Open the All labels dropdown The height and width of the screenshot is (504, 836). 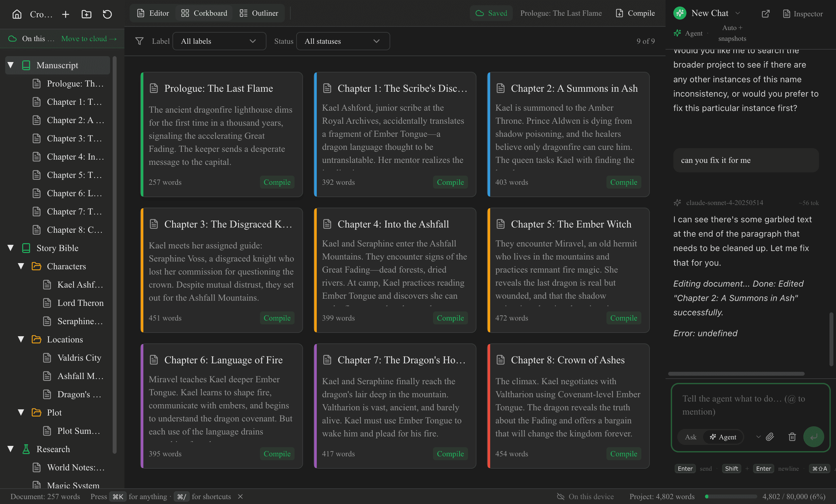click(219, 41)
